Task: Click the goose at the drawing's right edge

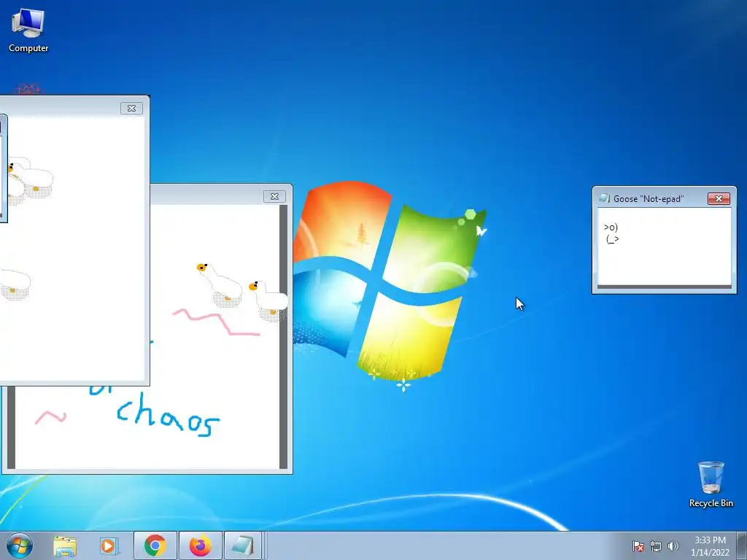Action: pos(268,300)
